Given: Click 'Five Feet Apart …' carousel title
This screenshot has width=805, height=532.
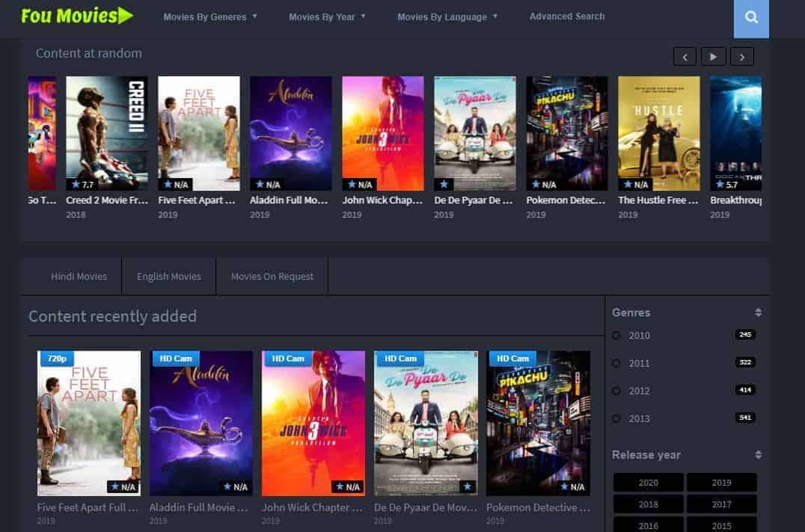Looking at the screenshot, I should click(x=197, y=201).
